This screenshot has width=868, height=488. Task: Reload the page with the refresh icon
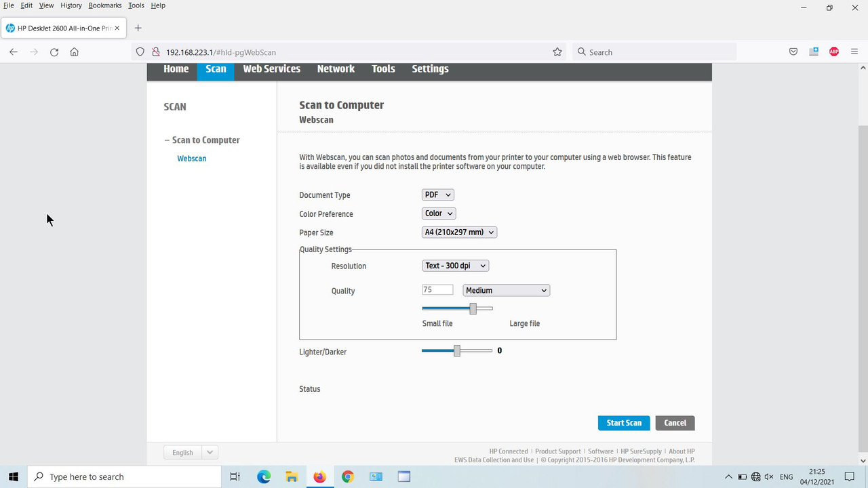[x=54, y=52]
